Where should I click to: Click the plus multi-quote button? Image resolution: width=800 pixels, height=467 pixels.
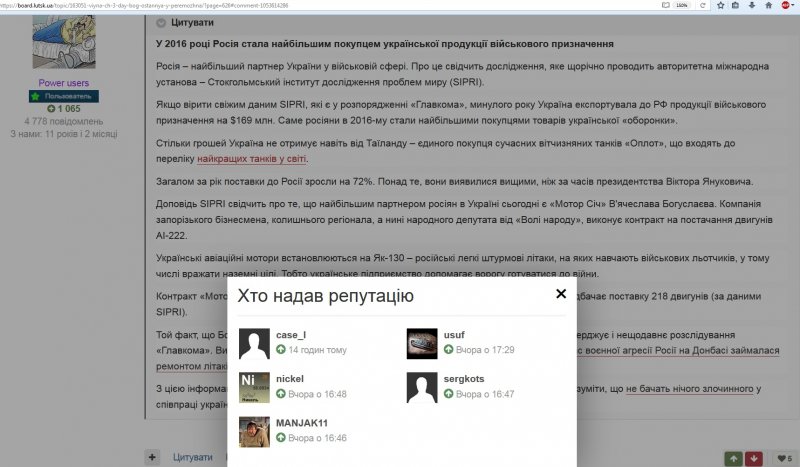[152, 457]
